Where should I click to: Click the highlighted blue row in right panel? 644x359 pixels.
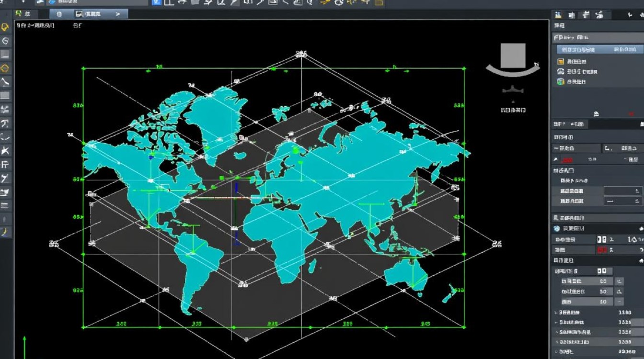click(x=599, y=49)
